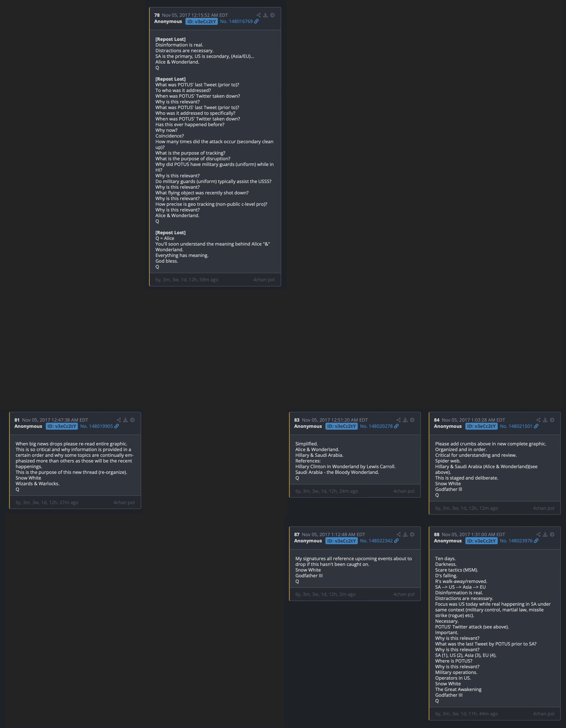Click the chain link icon beside No. 148016769
This screenshot has height=728, width=566.
[256, 21]
